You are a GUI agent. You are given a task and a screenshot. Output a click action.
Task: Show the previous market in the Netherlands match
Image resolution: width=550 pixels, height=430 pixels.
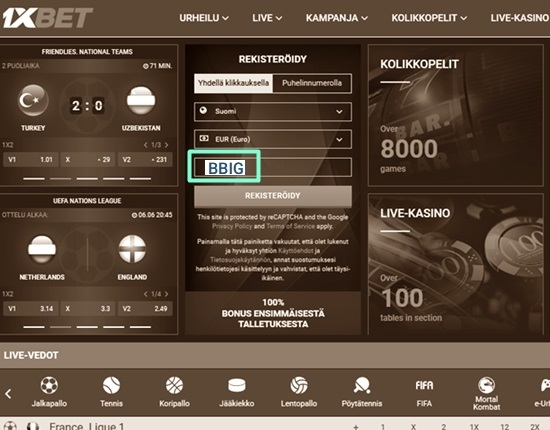pyautogui.click(x=146, y=294)
